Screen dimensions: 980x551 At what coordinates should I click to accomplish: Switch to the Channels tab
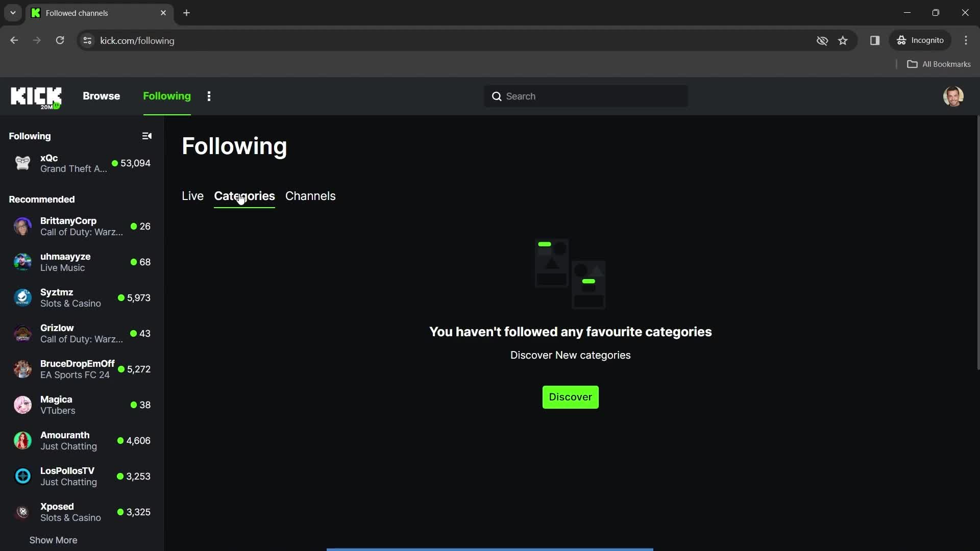[x=310, y=196]
